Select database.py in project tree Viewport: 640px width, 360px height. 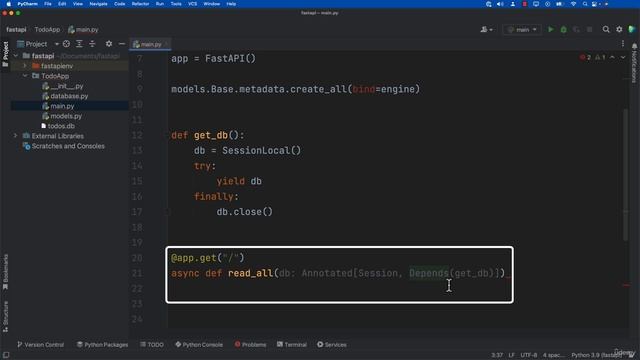pyautogui.click(x=69, y=96)
